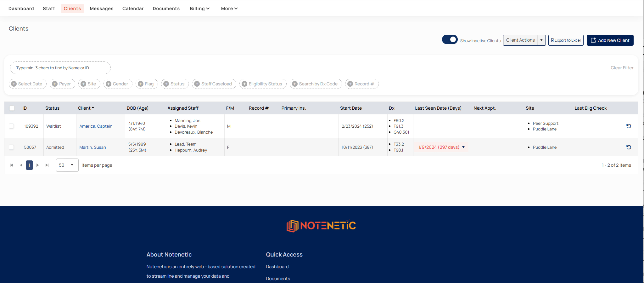Click Dx code F33.2
Screen dimensions: 644x283
tap(399, 144)
